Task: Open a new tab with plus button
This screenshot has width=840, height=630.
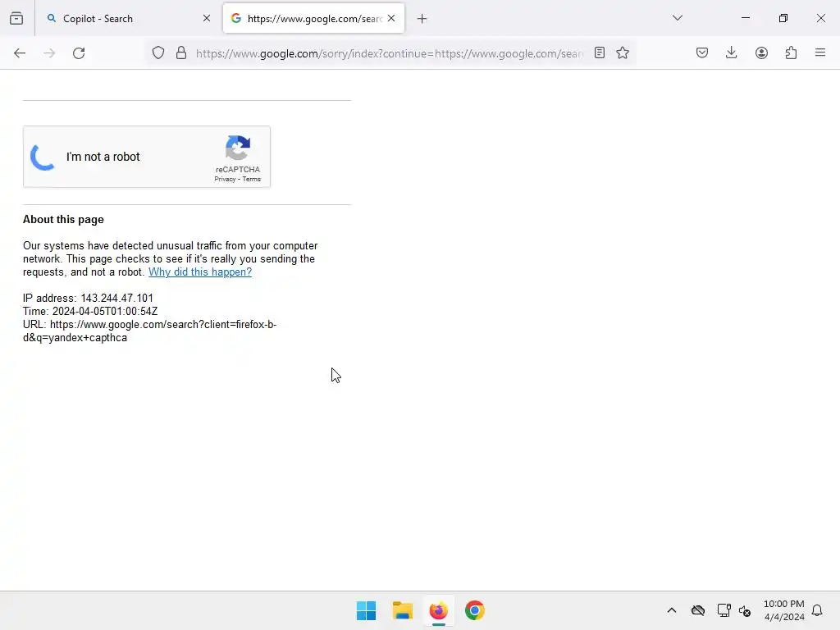Action: (x=422, y=19)
